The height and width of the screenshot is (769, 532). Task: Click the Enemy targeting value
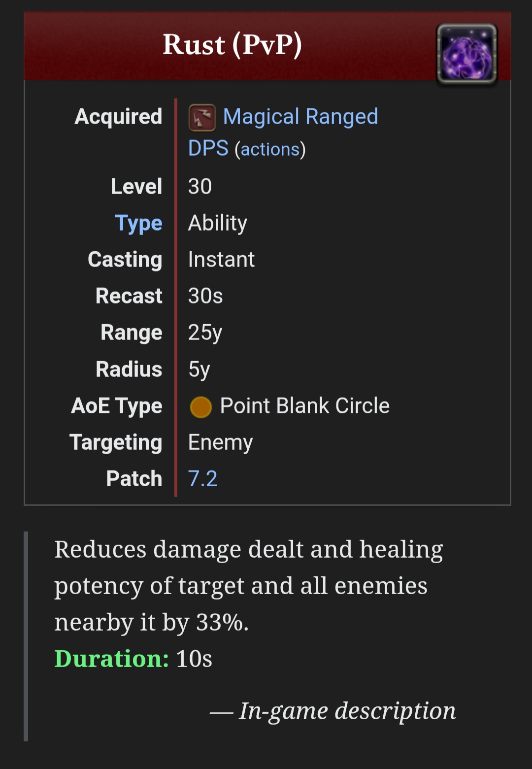pos(220,442)
